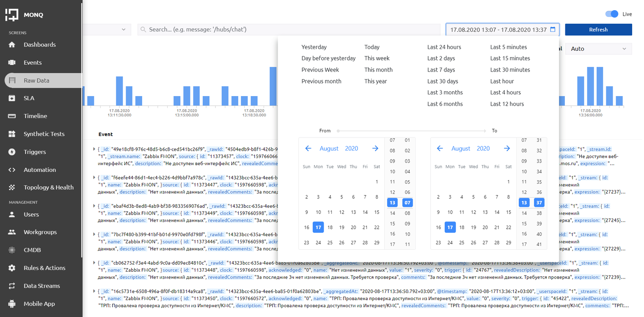This screenshot has height=317, width=644.
Task: Expand the event row with id 7bc7f480
Action: [94, 234]
